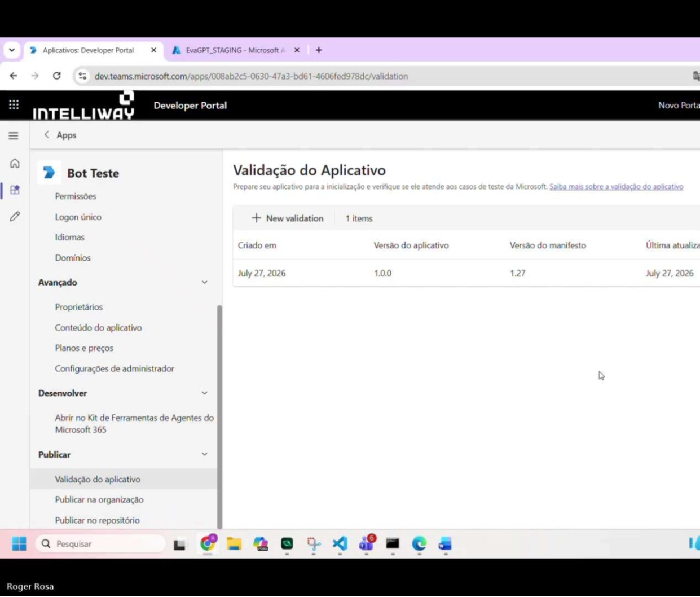Image resolution: width=700 pixels, height=597 pixels.
Task: Open Permissões in the sidebar
Action: (76, 196)
